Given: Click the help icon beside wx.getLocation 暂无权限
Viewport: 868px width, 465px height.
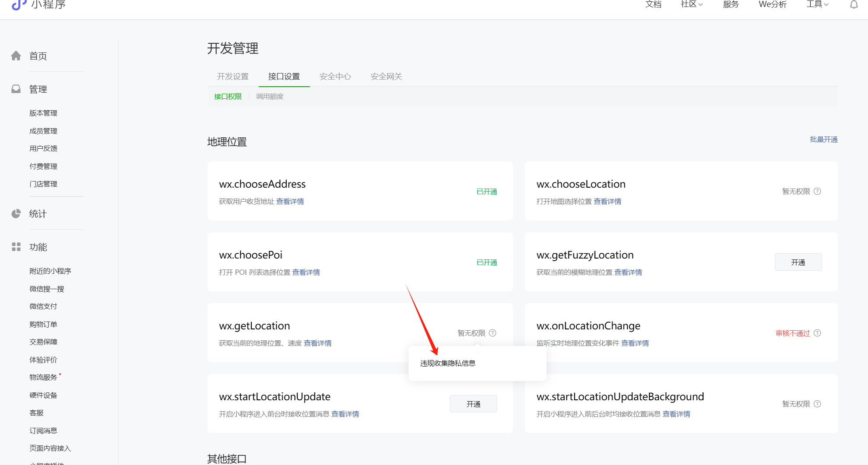Looking at the screenshot, I should tap(492, 333).
